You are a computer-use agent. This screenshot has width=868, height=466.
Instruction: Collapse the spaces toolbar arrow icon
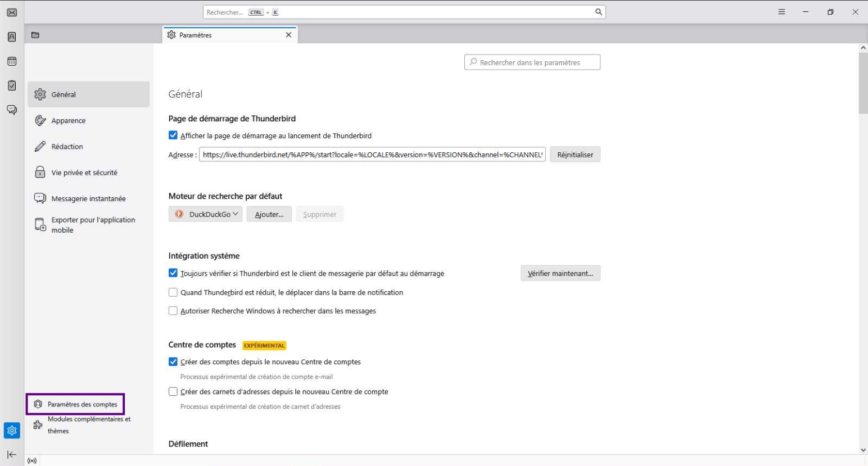(12, 454)
